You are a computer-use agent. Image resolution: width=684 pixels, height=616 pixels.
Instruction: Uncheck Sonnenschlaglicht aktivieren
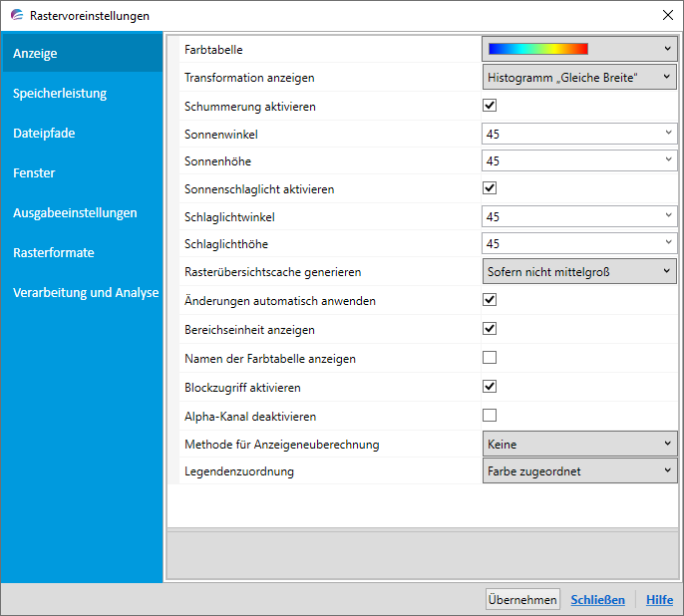490,188
